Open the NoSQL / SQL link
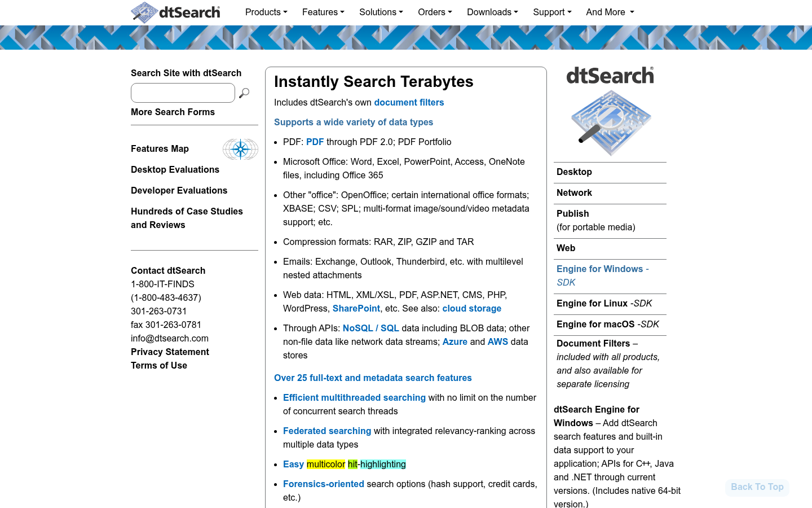The height and width of the screenshot is (508, 812). (371, 328)
